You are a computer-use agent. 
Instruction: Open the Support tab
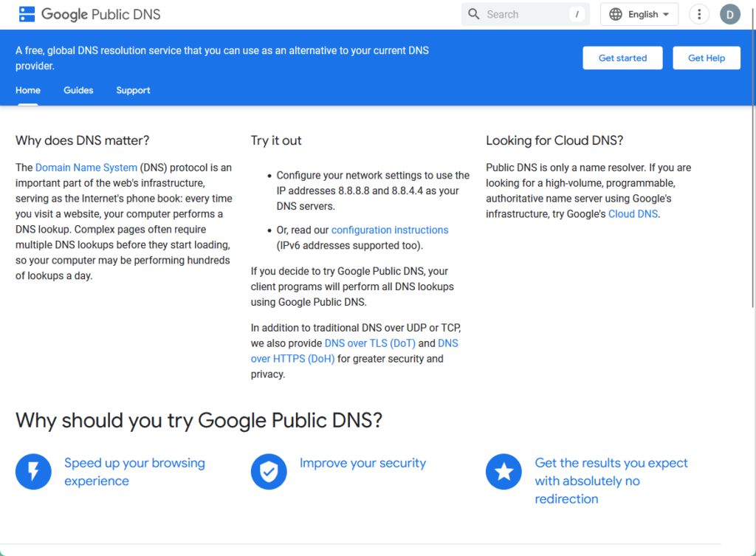(133, 90)
